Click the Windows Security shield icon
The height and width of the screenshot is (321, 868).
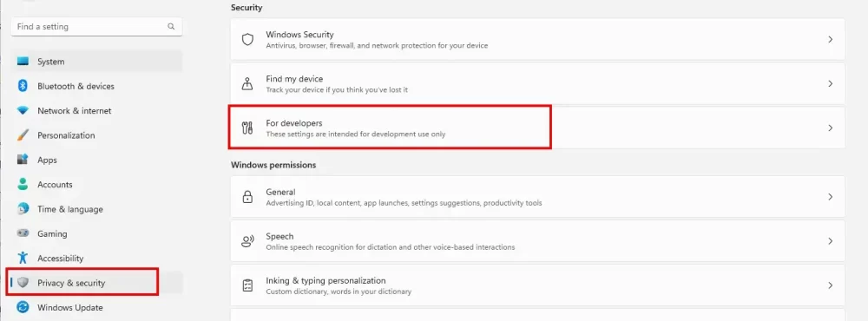[x=247, y=39]
